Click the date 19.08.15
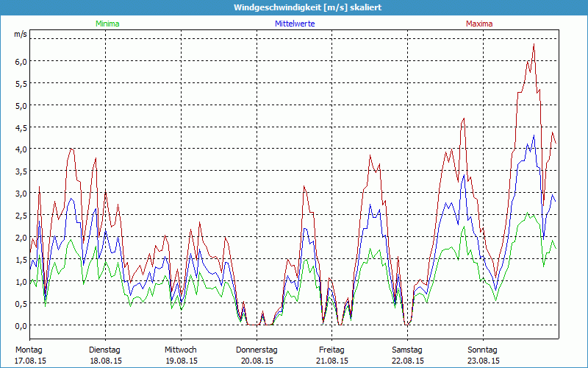 pos(182,361)
